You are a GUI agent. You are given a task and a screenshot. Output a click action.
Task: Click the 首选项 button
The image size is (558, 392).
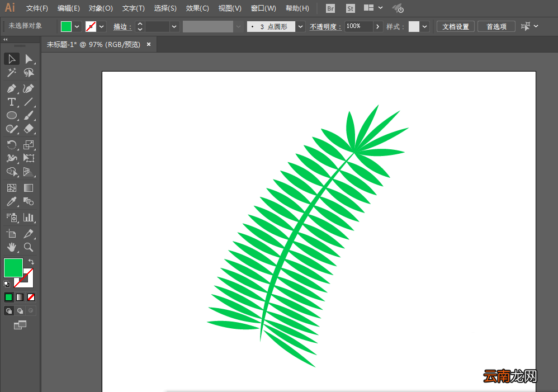496,26
